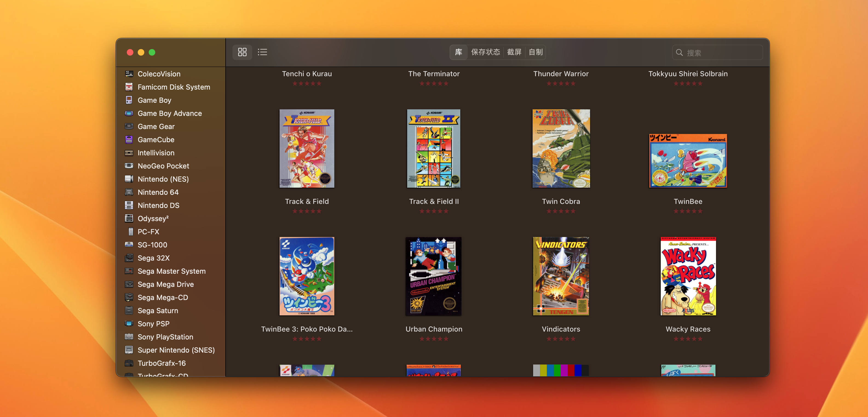Click the Odyssey² console icon

click(129, 218)
